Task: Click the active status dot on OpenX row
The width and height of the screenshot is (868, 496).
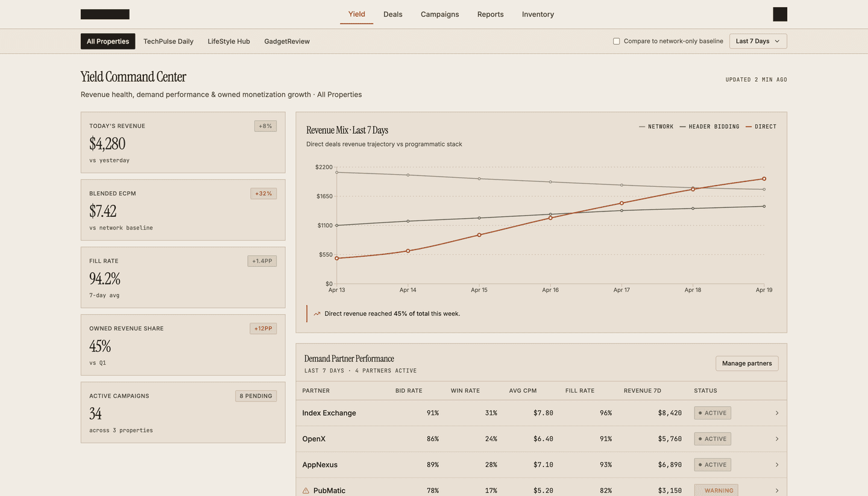Action: point(702,439)
